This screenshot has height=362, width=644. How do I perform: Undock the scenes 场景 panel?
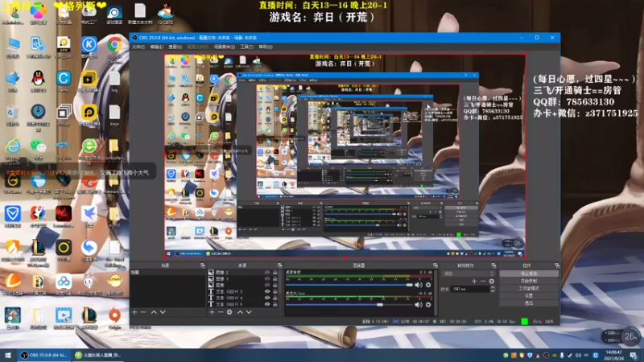pyautogui.click(x=203, y=265)
